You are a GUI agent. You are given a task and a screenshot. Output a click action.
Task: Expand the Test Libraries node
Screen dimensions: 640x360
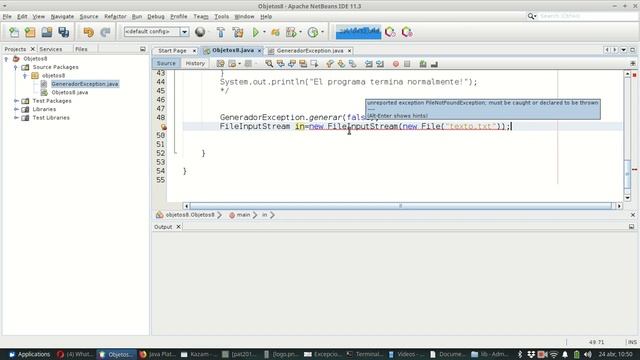[16, 118]
